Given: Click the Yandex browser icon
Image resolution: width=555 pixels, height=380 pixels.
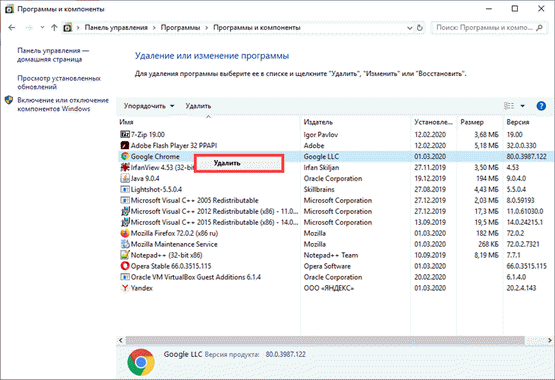Looking at the screenshot, I should tap(125, 288).
